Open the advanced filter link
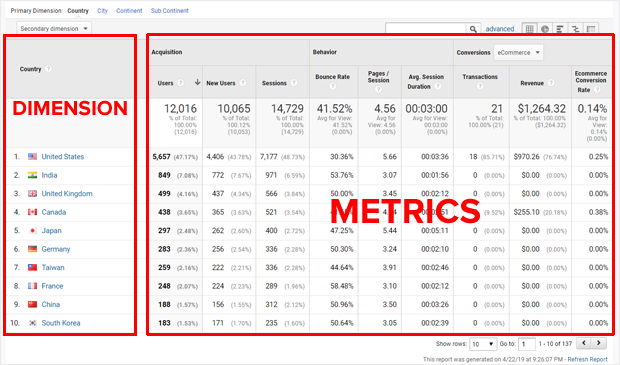The height and width of the screenshot is (365, 620). (x=500, y=29)
